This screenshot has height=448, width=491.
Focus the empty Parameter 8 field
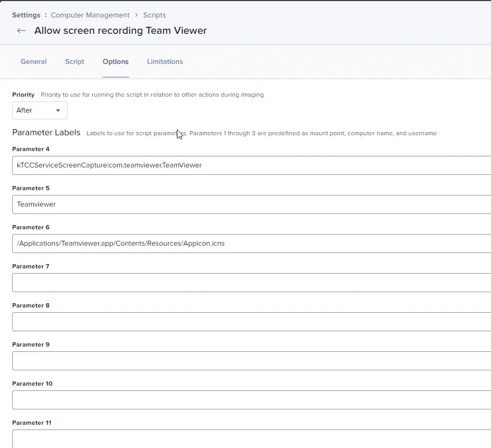click(251, 322)
